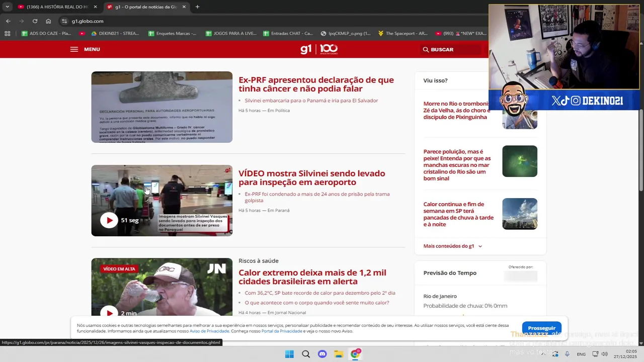Open the apps grid icon in bookmarks bar
644x362 pixels.
tap(7, 33)
